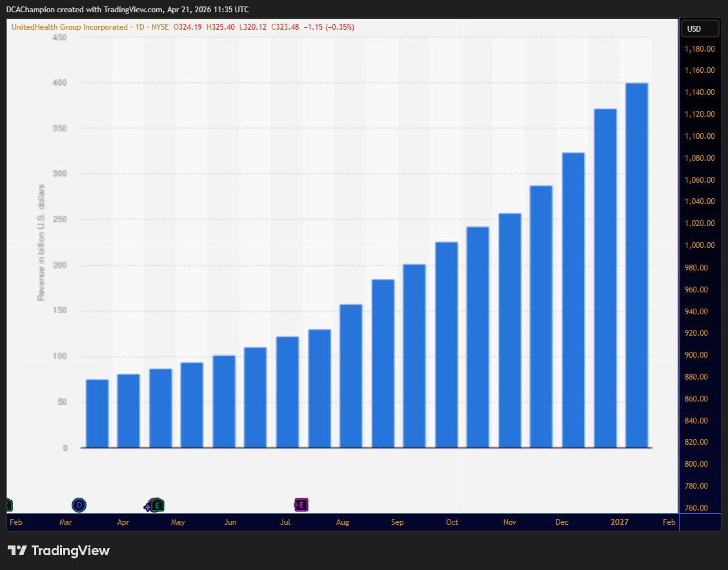Click the Oct label on the time axis

[452, 522]
